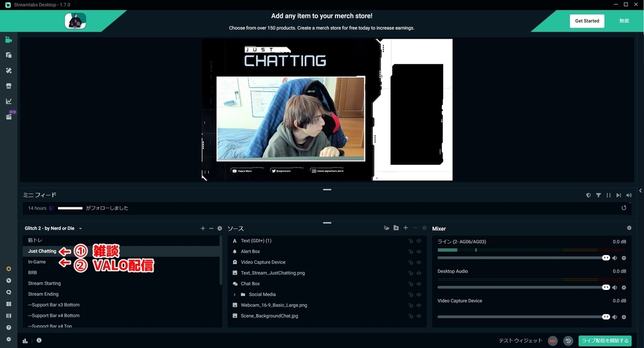Screen dimensions: 644x348
Task: Add a source folder with the folder icon
Action: 396,228
